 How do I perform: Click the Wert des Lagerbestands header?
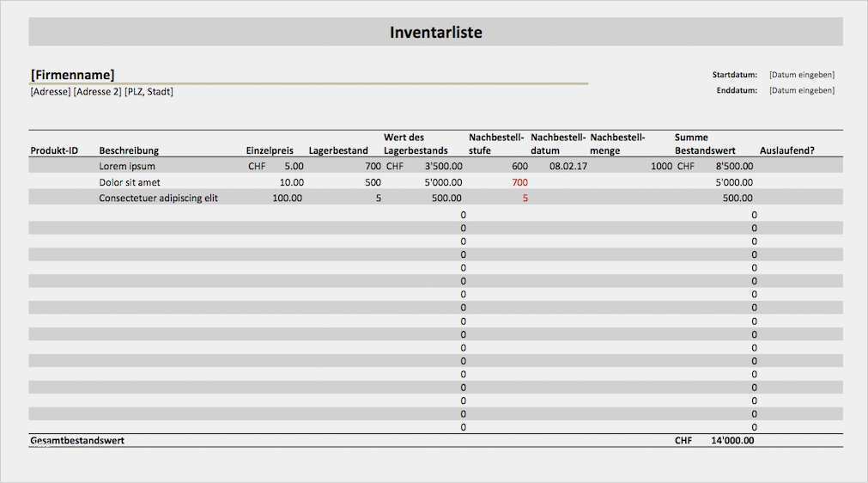416,144
